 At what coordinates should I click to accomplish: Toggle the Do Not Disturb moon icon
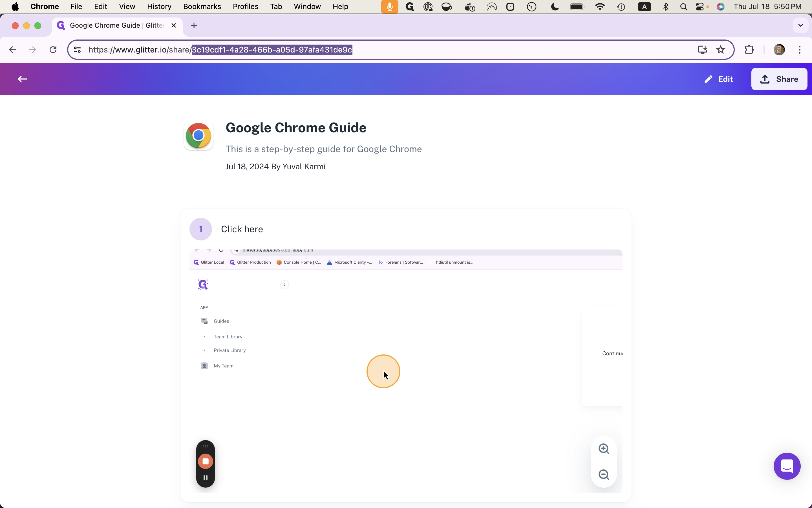pos(555,7)
